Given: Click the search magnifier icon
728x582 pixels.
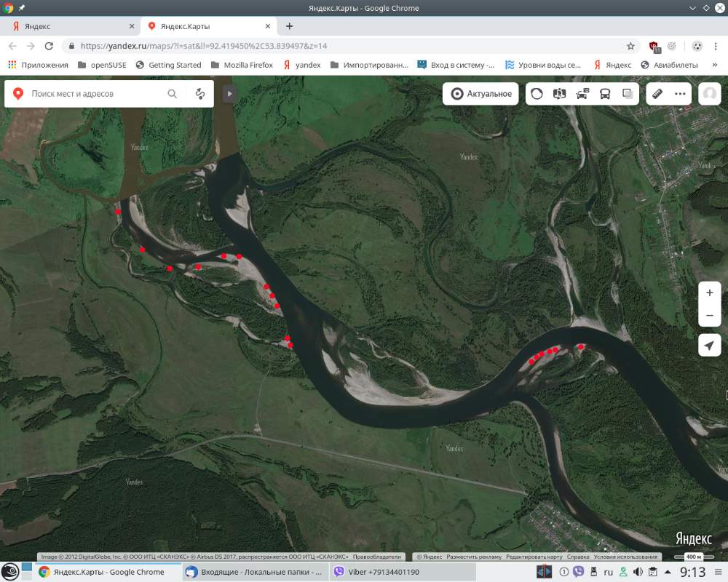Looking at the screenshot, I should 173,94.
